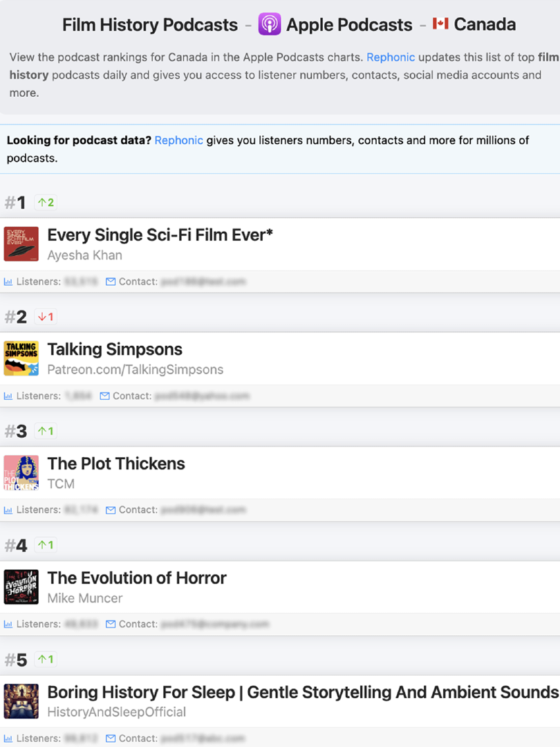Click the rank #2 down-1 change badge
The width and height of the screenshot is (560, 747).
click(46, 317)
